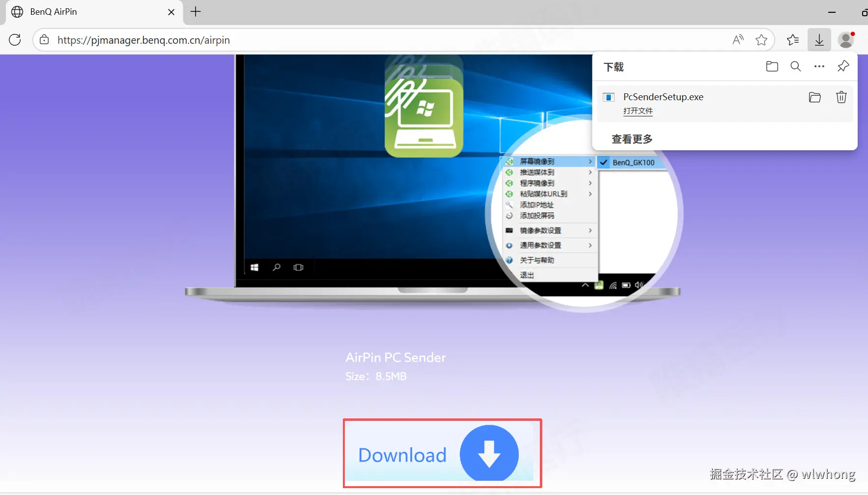
Task: Open more options in downloads panel
Action: pyautogui.click(x=819, y=66)
